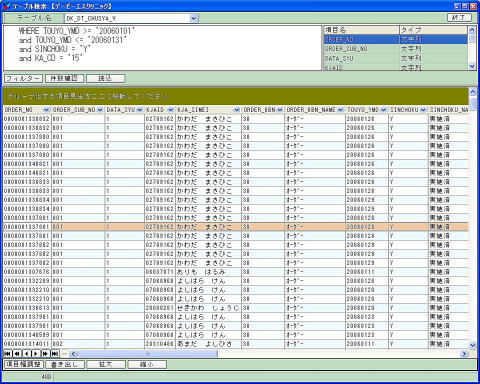Click the 件数確認 count check button
The width and height of the screenshot is (480, 384).
tap(64, 79)
